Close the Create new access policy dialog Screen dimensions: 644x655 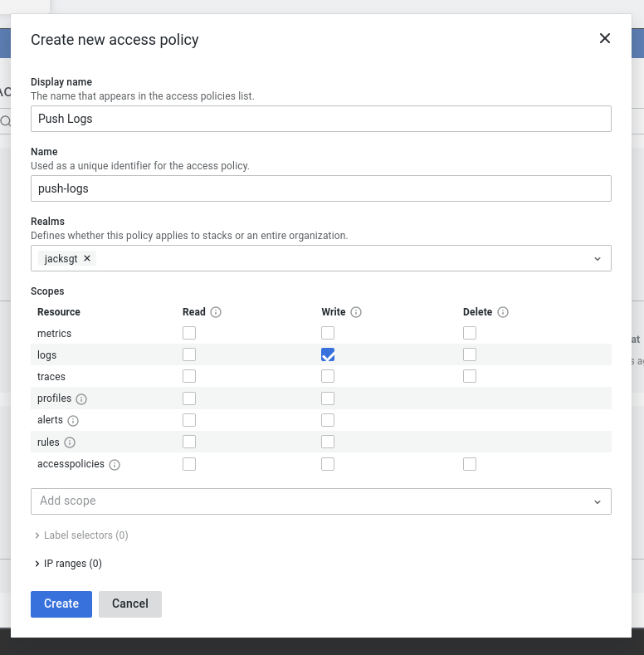click(604, 38)
